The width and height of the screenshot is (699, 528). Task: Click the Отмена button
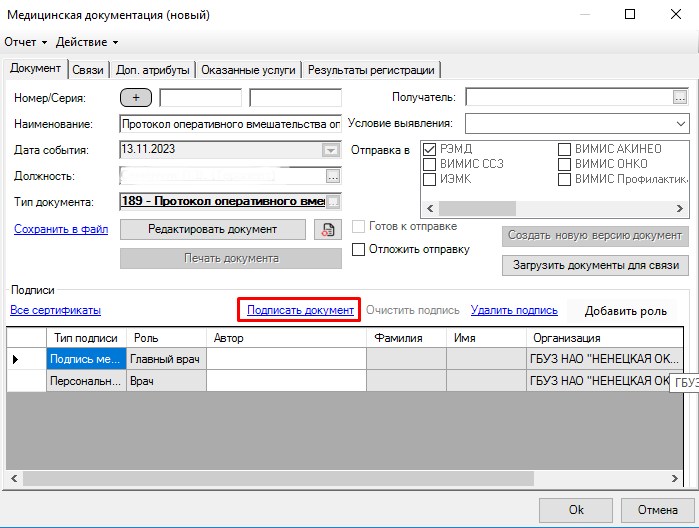(658, 510)
